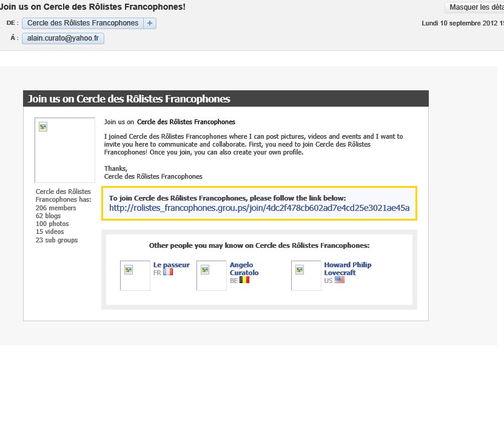Click Le passeur avatar thumbnail
Screen dimensions: 504x423
click(135, 276)
